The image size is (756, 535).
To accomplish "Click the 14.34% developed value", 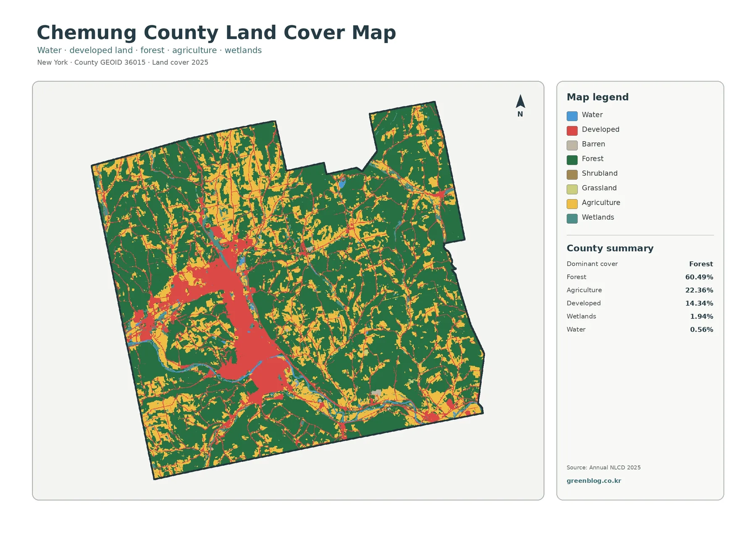I will coord(699,303).
